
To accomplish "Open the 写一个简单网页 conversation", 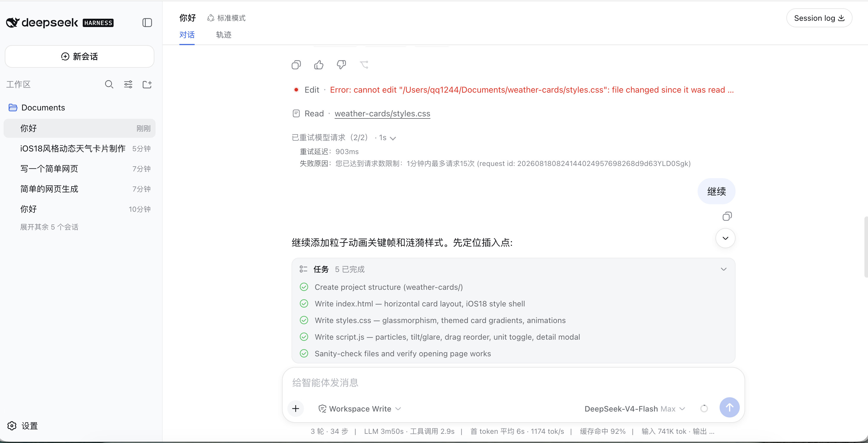I will pos(80,169).
